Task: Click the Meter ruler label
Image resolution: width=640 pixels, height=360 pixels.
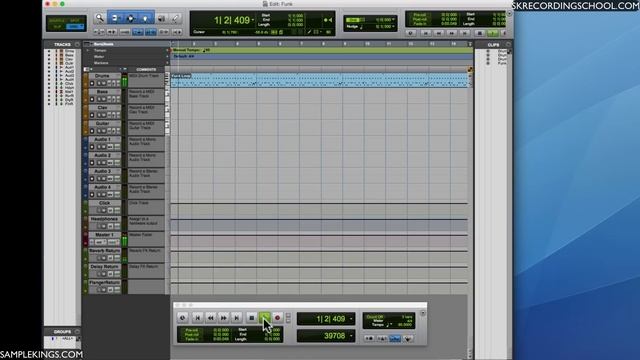Action: point(99,57)
